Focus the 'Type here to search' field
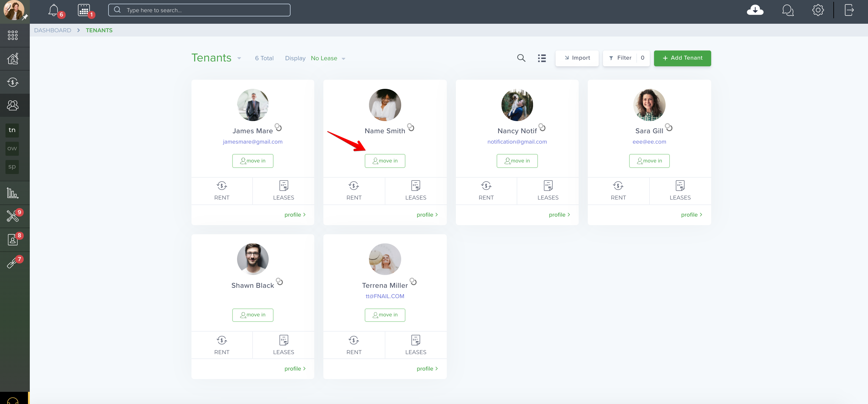This screenshot has width=868, height=404. click(199, 10)
